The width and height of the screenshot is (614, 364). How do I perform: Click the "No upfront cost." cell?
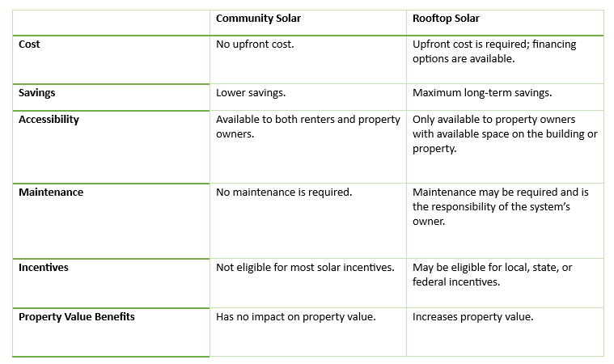tap(255, 44)
